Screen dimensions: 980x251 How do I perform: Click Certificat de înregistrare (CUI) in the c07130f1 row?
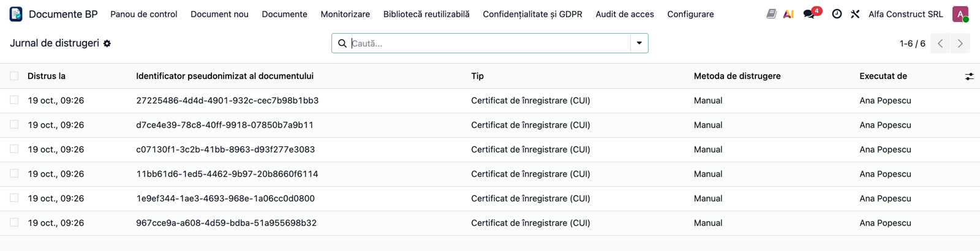pos(530,149)
